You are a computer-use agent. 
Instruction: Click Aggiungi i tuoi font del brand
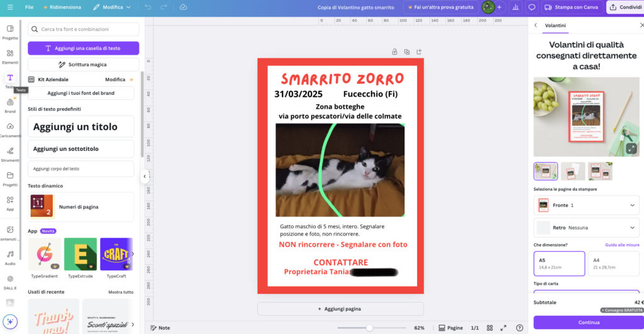[81, 93]
